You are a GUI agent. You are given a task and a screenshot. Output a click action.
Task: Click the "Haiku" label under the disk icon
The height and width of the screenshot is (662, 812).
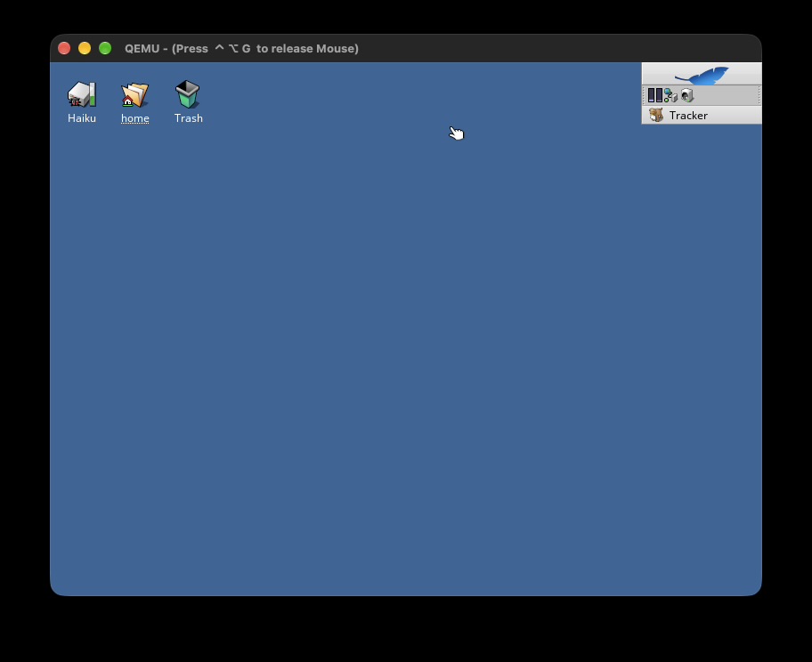[82, 118]
